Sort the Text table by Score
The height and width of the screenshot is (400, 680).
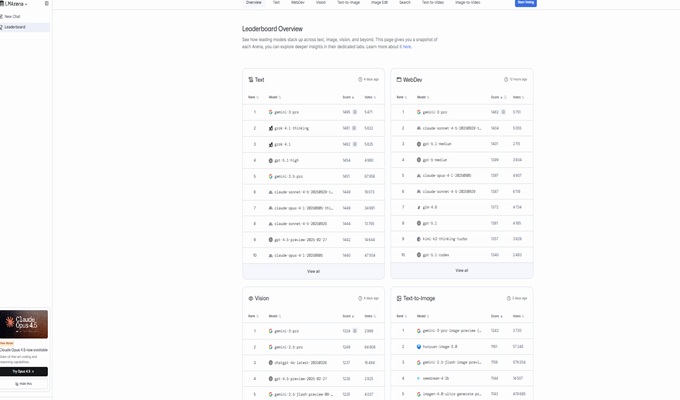348,97
